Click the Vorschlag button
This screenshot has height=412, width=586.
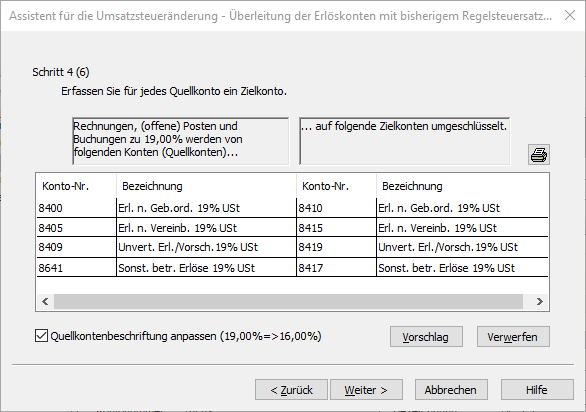(426, 337)
